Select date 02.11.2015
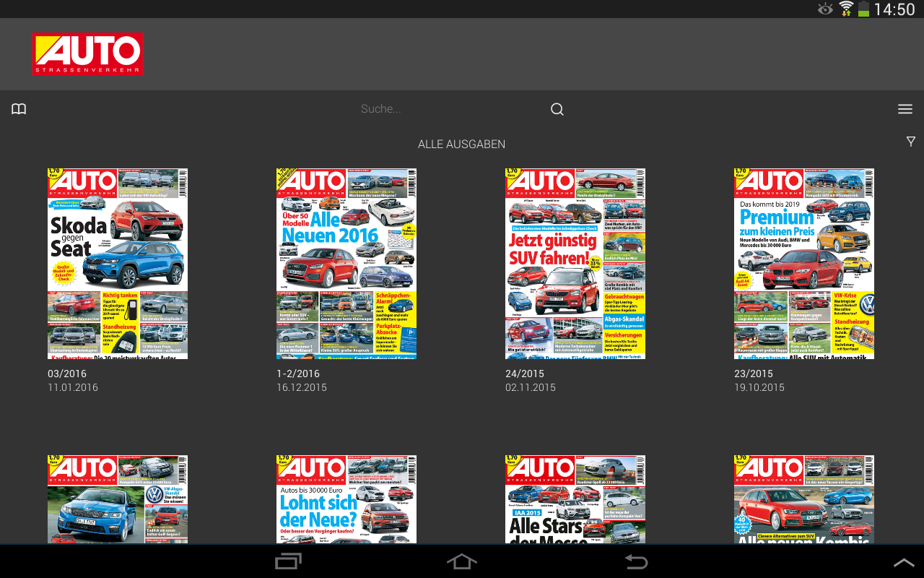The width and height of the screenshot is (924, 578). [x=531, y=387]
